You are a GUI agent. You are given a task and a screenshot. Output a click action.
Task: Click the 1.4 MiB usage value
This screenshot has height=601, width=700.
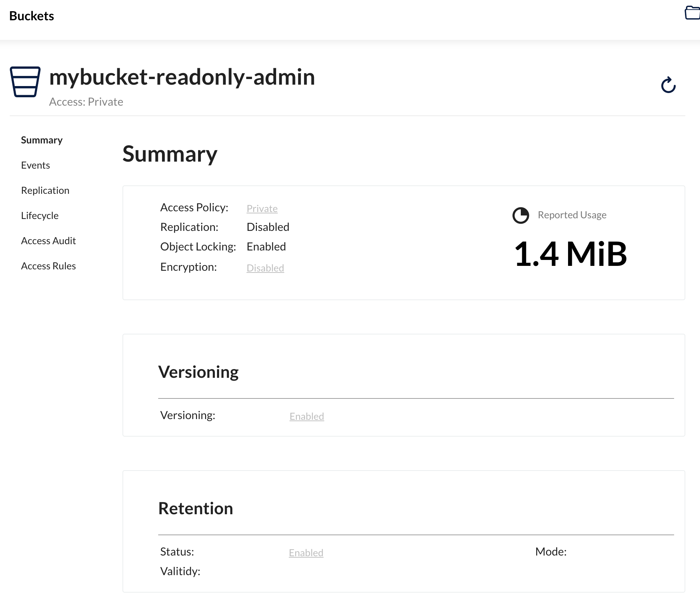570,254
